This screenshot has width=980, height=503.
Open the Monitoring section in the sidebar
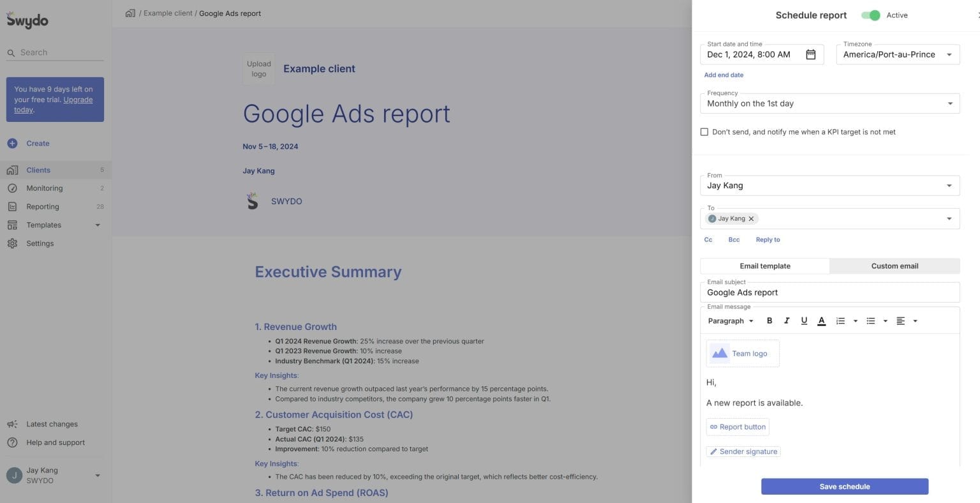click(x=44, y=188)
